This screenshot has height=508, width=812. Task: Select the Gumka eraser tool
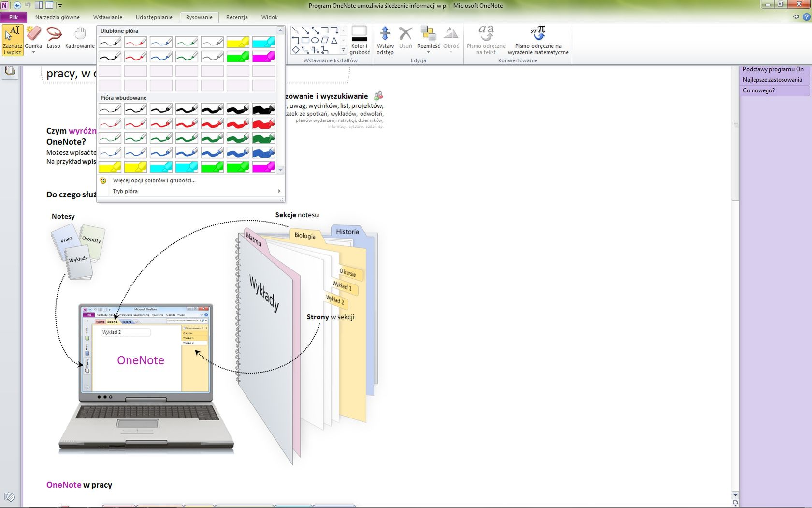pyautogui.click(x=33, y=41)
